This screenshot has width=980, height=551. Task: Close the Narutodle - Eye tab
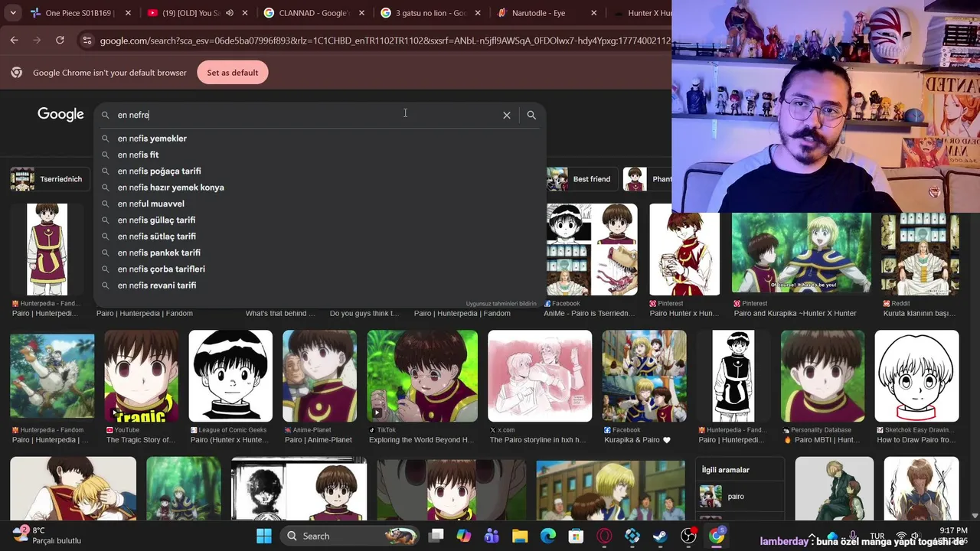(595, 13)
